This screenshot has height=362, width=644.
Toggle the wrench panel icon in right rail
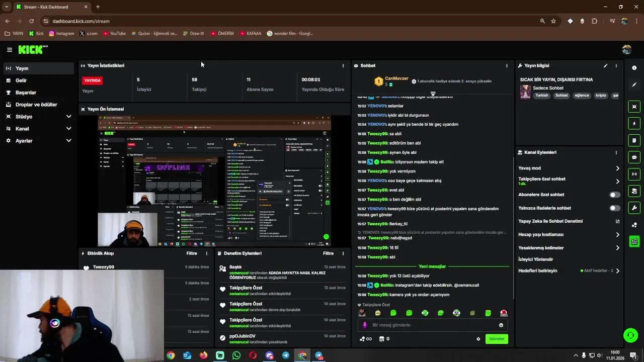pos(634,208)
